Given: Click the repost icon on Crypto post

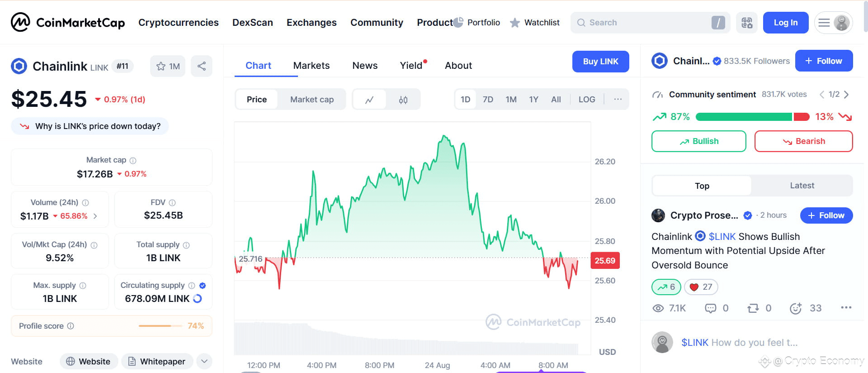Looking at the screenshot, I should [x=753, y=308].
